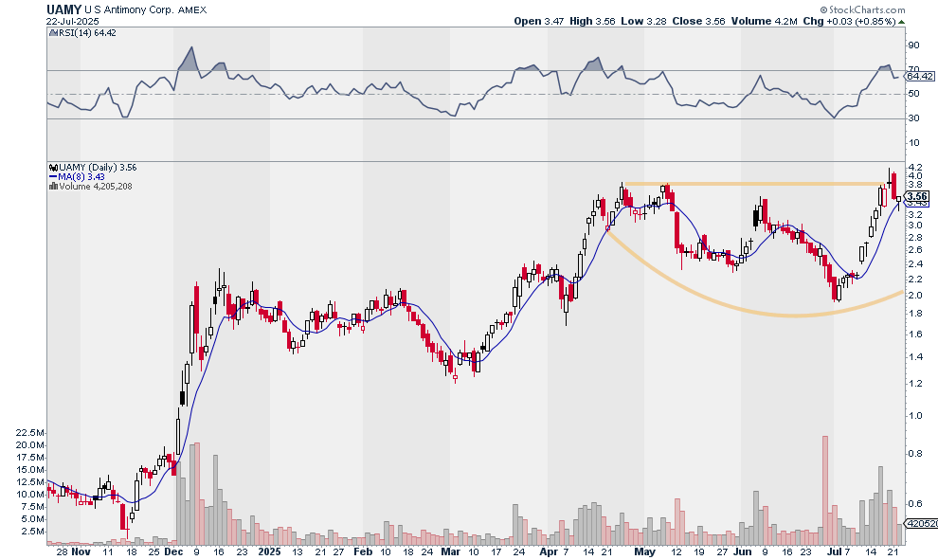Screen dimensions: 938x560
Task: Click the 64.42 RSI value tag on axis
Action: pyautogui.click(x=920, y=76)
